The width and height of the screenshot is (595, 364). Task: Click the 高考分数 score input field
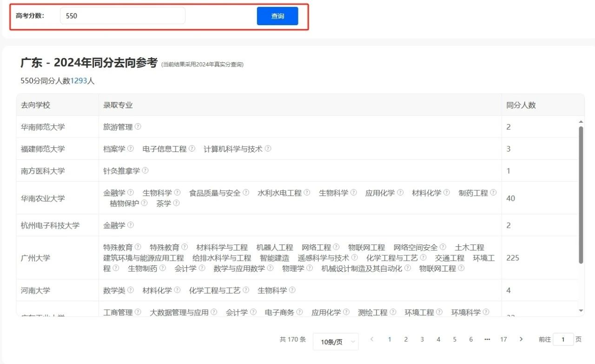(122, 15)
